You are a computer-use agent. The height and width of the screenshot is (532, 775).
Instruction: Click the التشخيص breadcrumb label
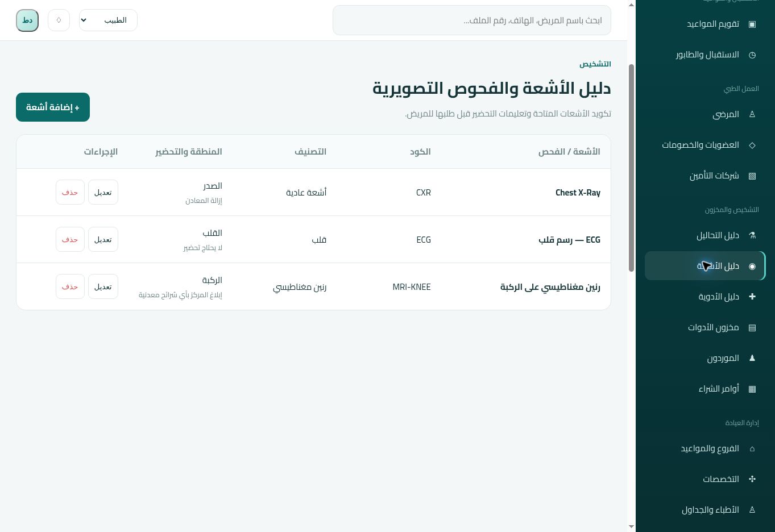595,64
